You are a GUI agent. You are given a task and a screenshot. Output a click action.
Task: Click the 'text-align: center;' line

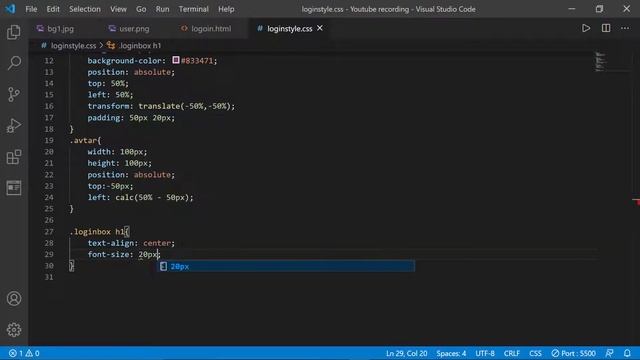tap(131, 243)
